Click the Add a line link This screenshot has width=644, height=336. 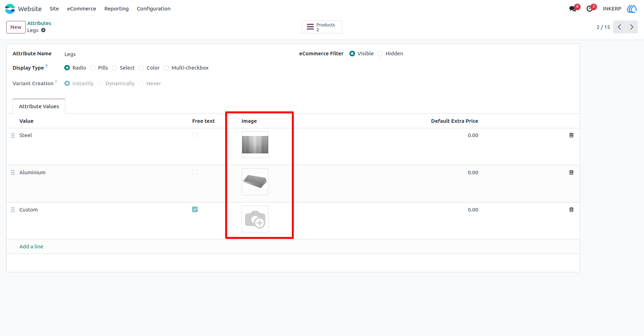[31, 247]
